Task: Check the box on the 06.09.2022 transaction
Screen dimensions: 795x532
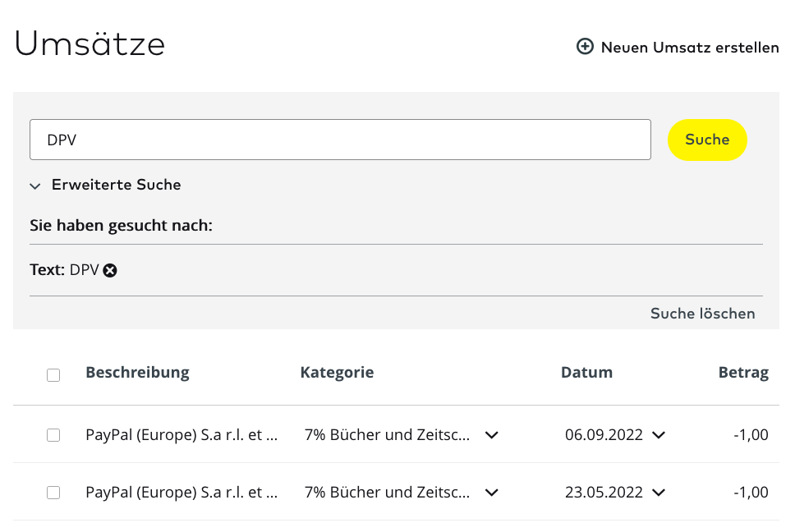Action: click(53, 435)
